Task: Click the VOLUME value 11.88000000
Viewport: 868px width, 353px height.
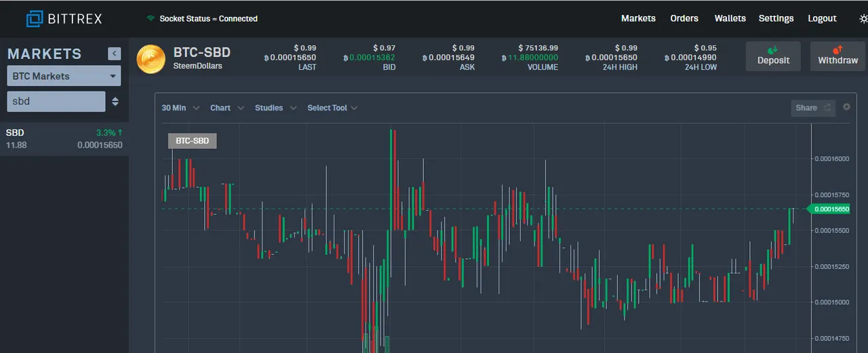Action: pyautogui.click(x=529, y=58)
